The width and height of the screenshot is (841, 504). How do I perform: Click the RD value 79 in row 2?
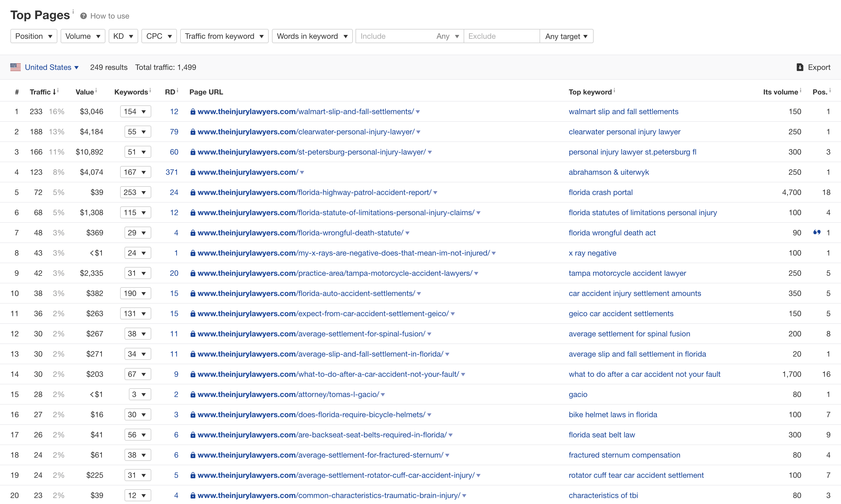[x=174, y=132]
